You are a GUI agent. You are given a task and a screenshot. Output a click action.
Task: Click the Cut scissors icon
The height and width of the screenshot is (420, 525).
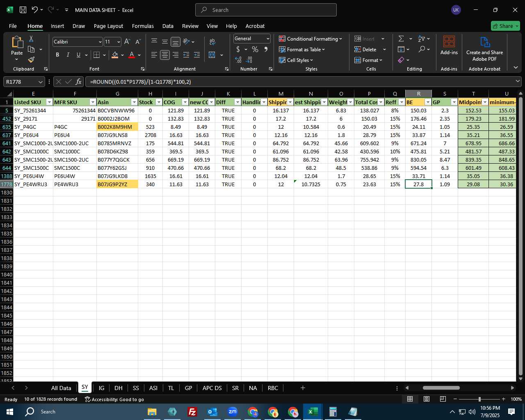point(31,39)
